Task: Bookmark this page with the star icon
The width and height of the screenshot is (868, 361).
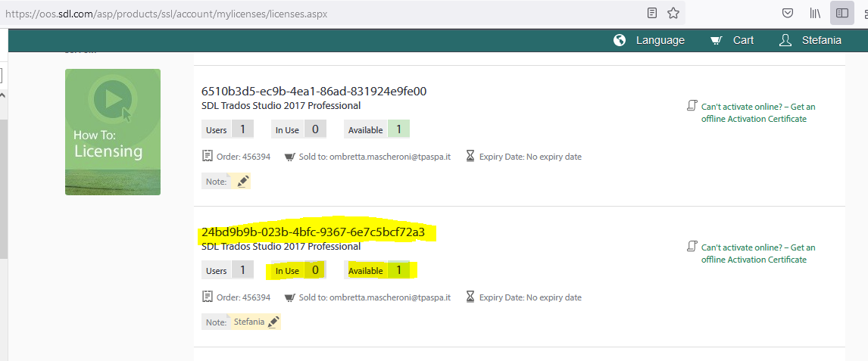Action: 673,14
